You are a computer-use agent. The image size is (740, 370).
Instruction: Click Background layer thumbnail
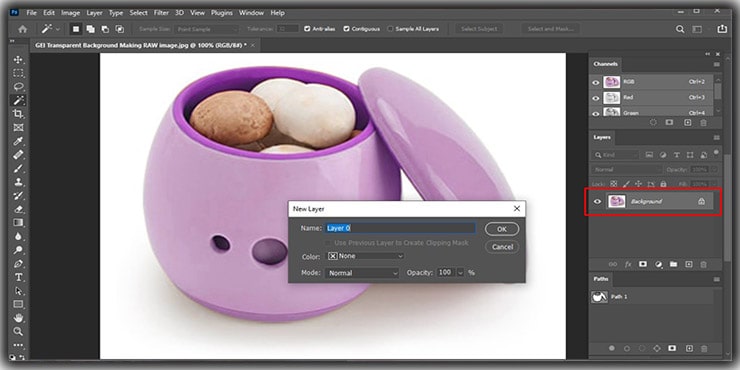pos(616,202)
